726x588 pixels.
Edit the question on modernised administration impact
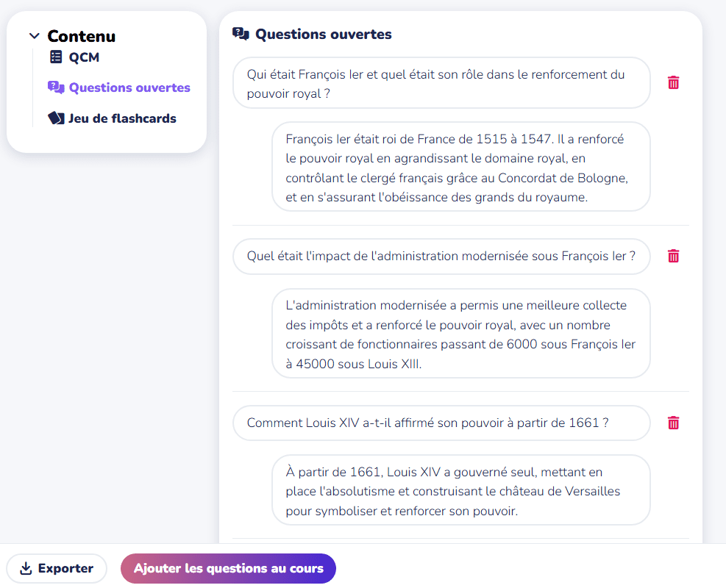click(x=441, y=257)
